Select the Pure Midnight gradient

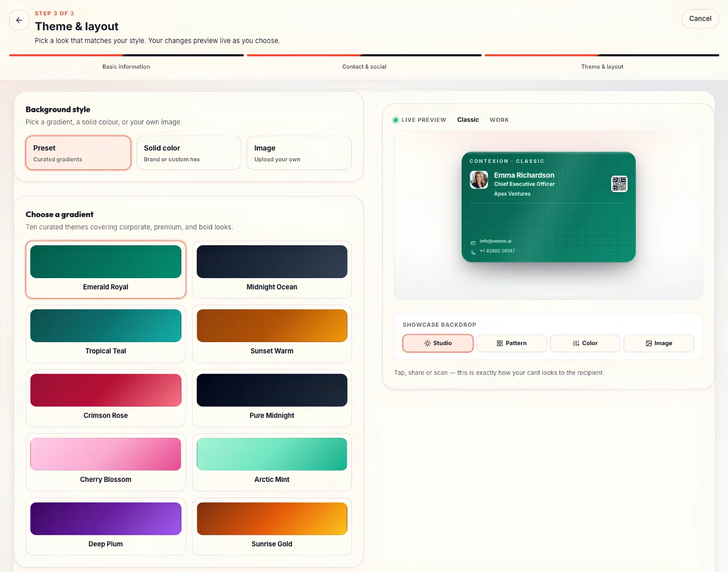(x=272, y=398)
